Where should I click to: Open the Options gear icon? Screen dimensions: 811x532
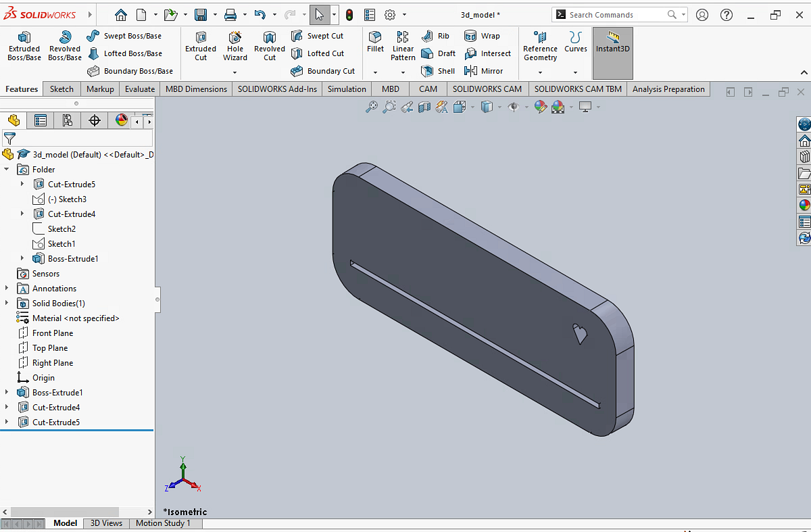click(x=390, y=15)
